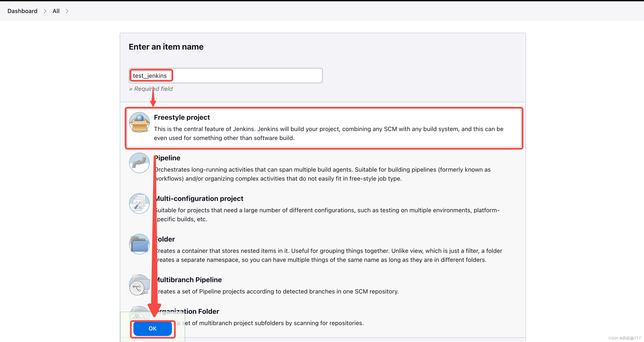This screenshot has width=644, height=342.
Task: Click Freestyle project description text
Action: coord(328,134)
